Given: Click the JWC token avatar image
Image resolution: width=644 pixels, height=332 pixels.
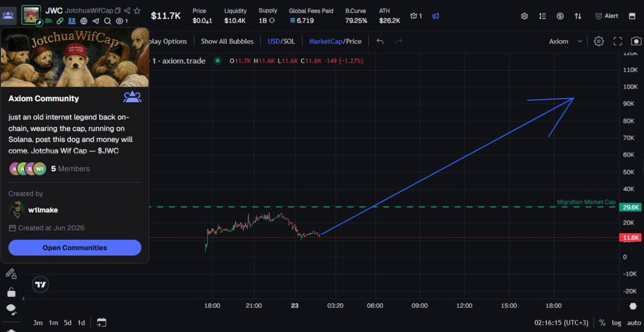Looking at the screenshot, I should tap(31, 15).
